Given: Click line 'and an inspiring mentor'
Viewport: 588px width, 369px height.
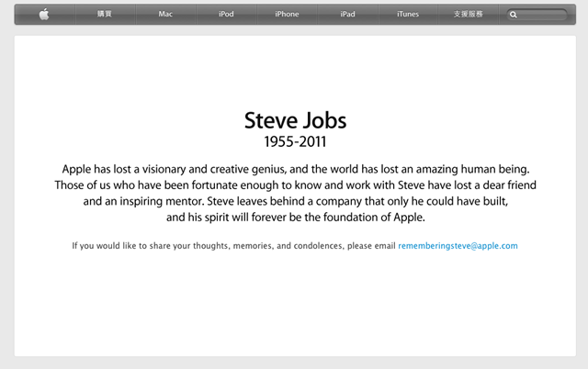Looking at the screenshot, I should [x=296, y=202].
